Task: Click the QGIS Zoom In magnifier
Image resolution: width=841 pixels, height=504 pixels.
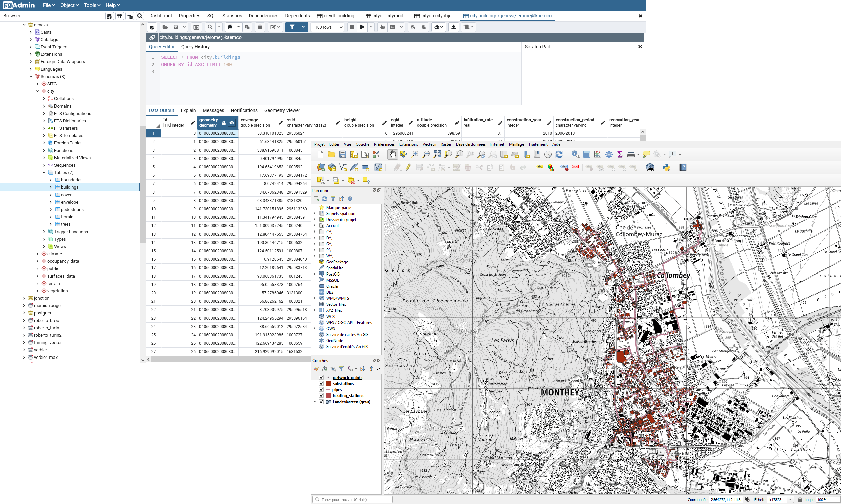Action: (x=415, y=155)
